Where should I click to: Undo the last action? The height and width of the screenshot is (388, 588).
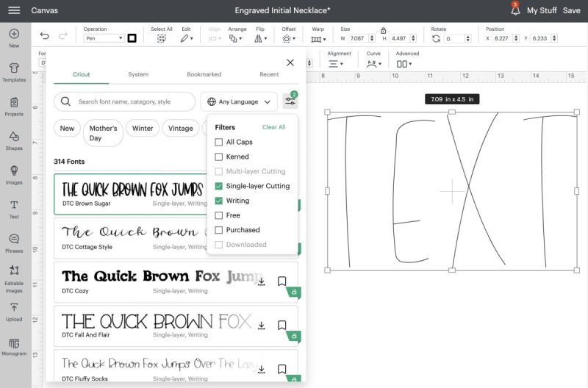click(44, 35)
